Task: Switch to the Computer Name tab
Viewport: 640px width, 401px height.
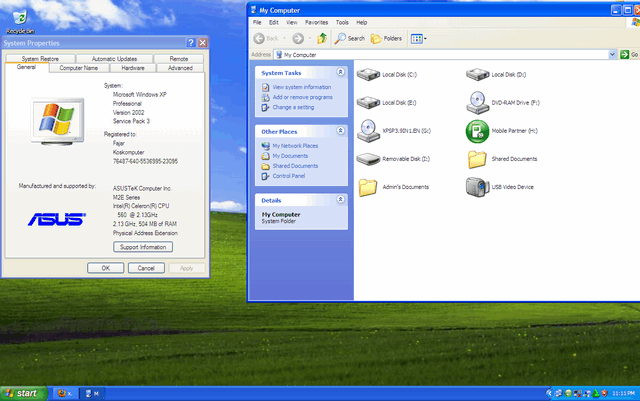Action: [x=79, y=68]
